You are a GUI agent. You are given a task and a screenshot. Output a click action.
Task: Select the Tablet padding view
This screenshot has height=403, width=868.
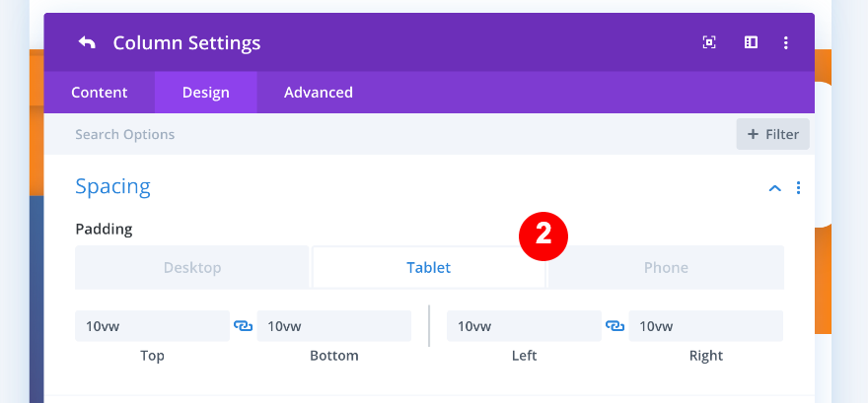point(428,267)
